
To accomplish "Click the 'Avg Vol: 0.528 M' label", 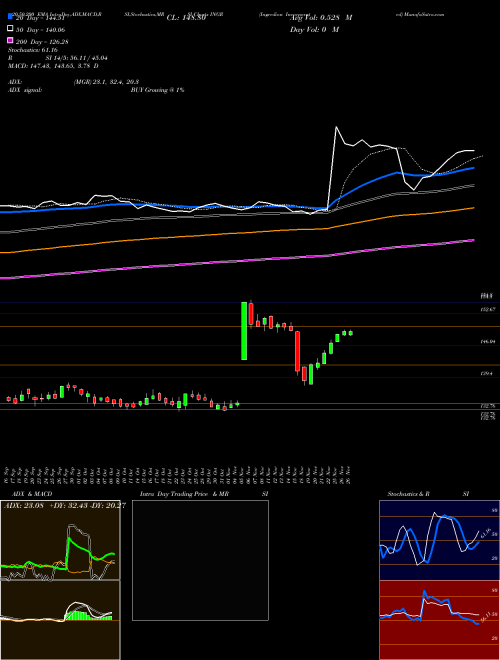I will point(321,18).
